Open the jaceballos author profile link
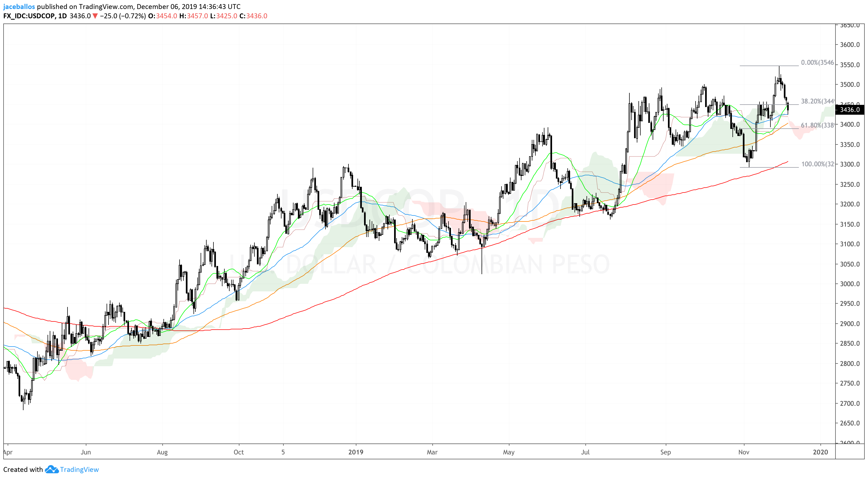 click(x=19, y=6)
